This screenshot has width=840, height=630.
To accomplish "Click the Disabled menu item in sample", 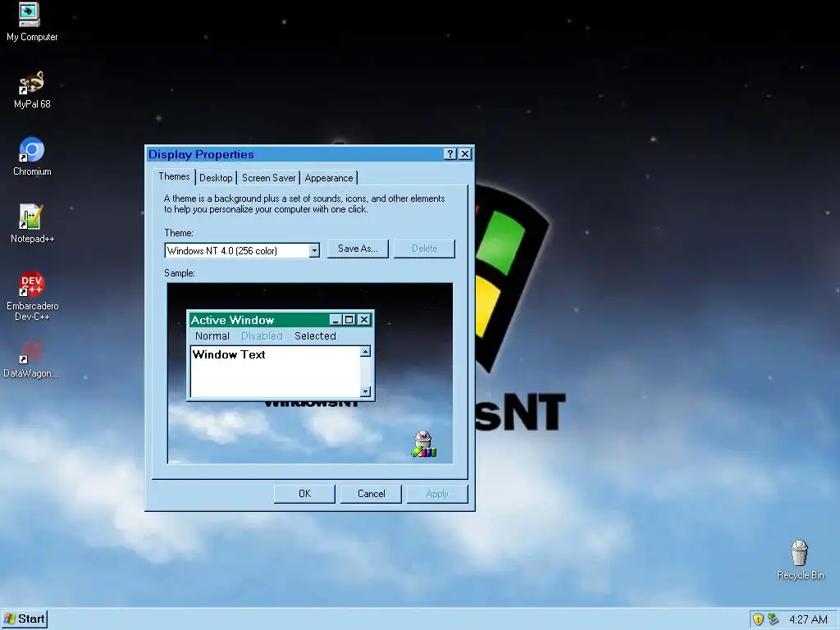I will (262, 336).
